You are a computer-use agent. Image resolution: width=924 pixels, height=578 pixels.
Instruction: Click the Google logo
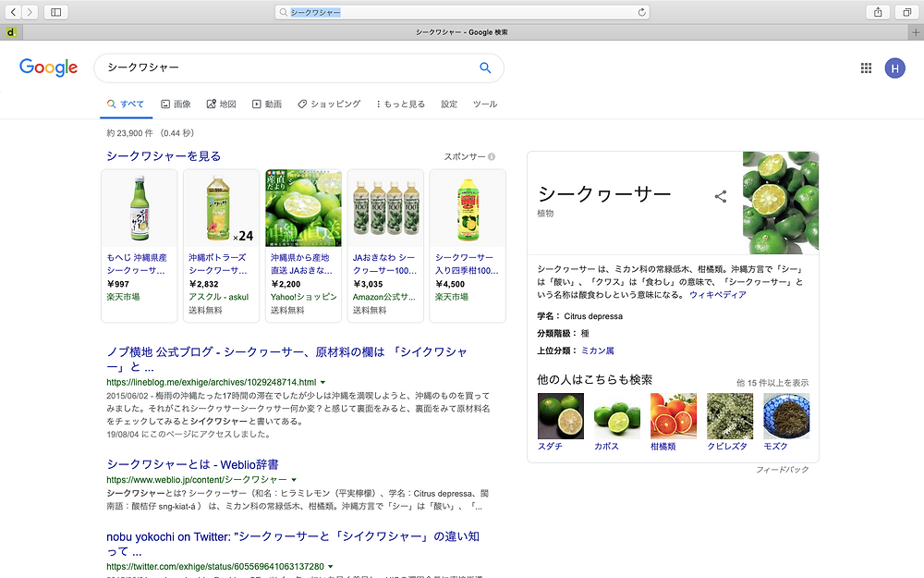pyautogui.click(x=48, y=68)
